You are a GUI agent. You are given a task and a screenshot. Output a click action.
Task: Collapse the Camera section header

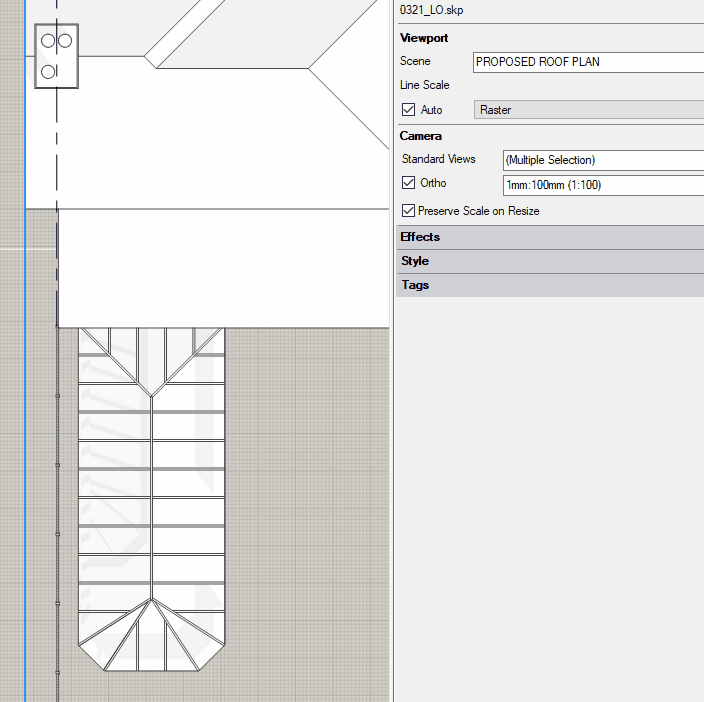point(421,136)
